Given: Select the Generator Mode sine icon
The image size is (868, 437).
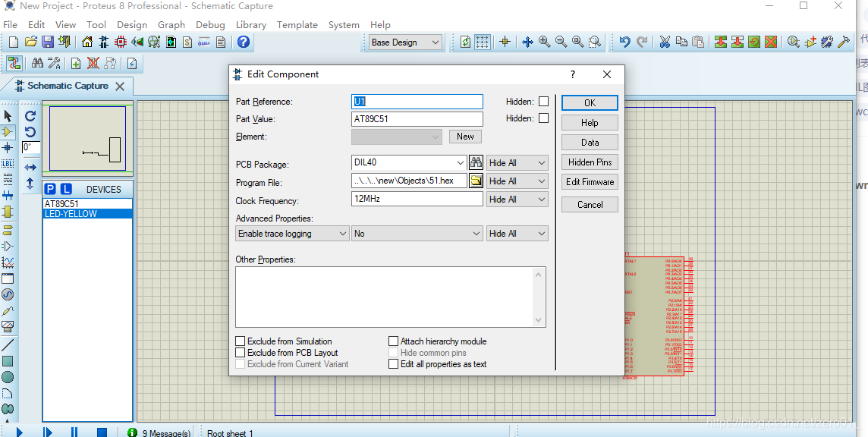Looking at the screenshot, I should 8,294.
